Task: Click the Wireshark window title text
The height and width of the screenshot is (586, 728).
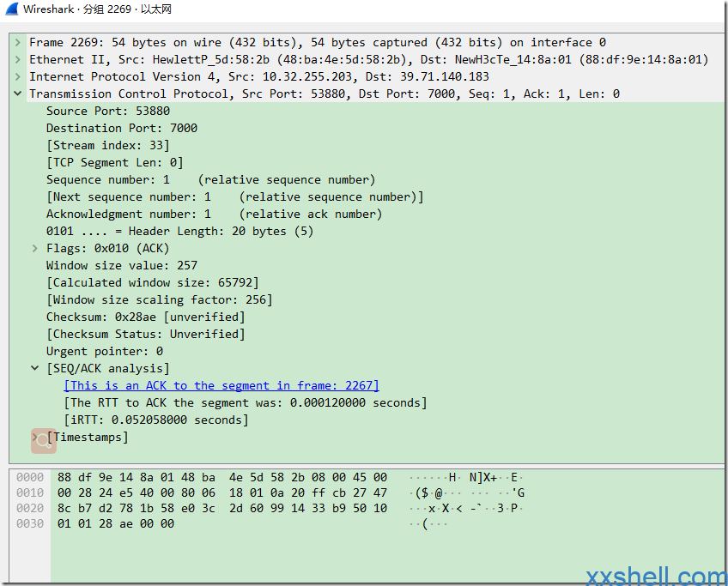Action: [98, 9]
